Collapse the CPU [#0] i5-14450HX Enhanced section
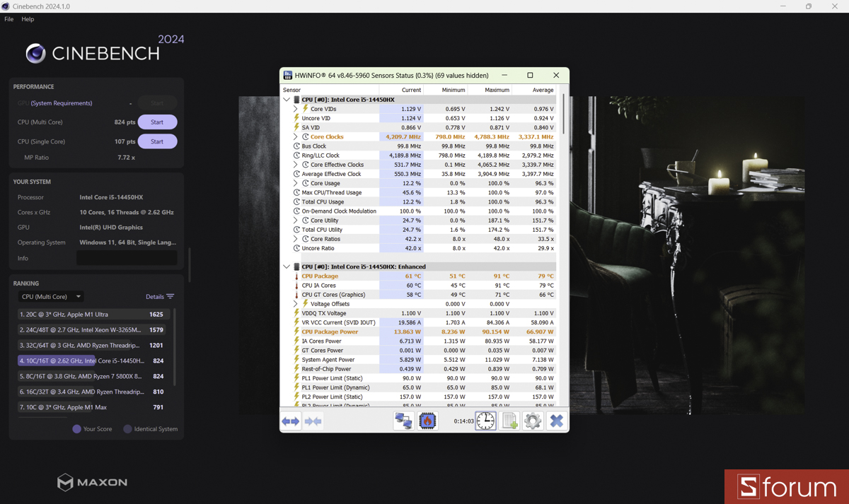The image size is (849, 504). click(x=287, y=266)
